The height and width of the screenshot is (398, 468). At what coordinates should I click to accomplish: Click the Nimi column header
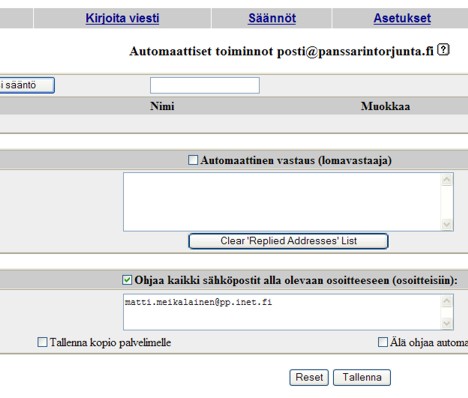(x=162, y=106)
